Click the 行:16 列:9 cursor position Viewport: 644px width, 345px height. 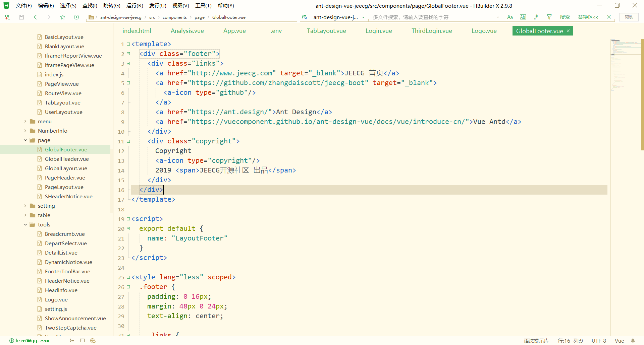coord(570,341)
